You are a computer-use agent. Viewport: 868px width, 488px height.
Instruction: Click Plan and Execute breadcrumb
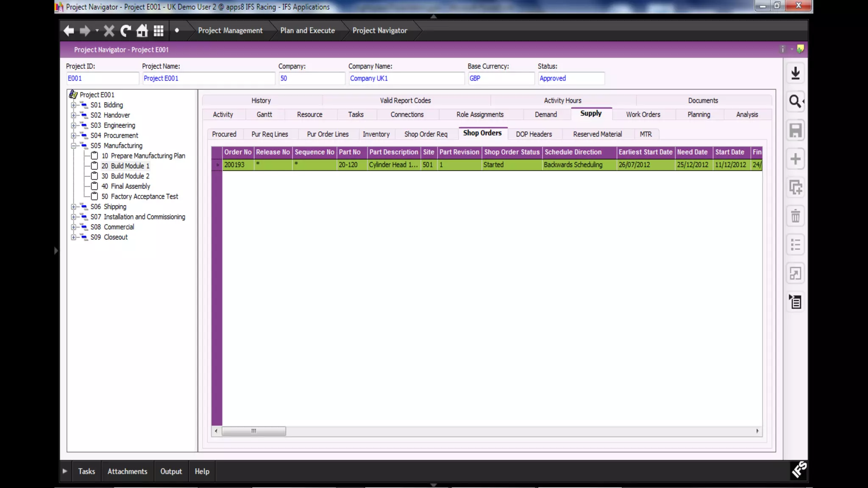[307, 30]
